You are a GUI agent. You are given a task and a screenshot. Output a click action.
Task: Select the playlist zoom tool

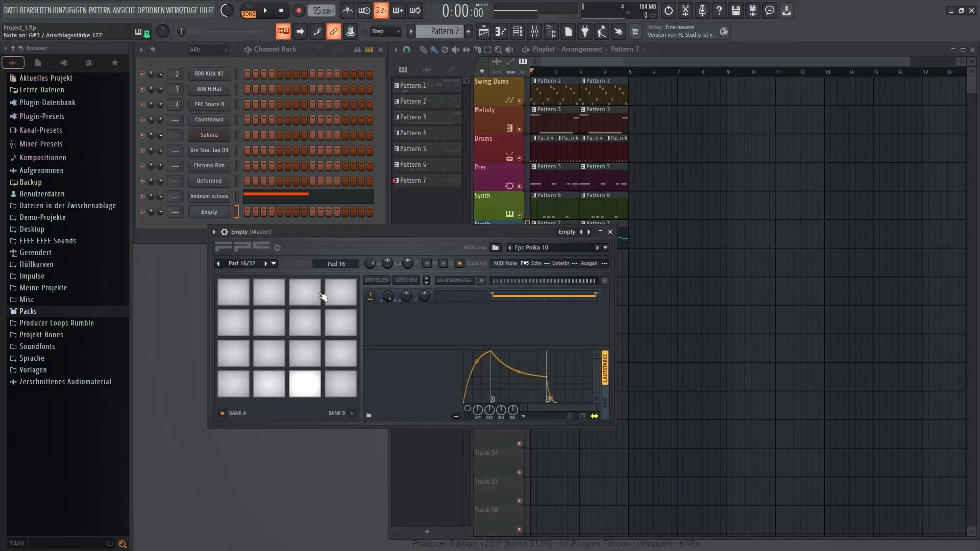click(498, 49)
